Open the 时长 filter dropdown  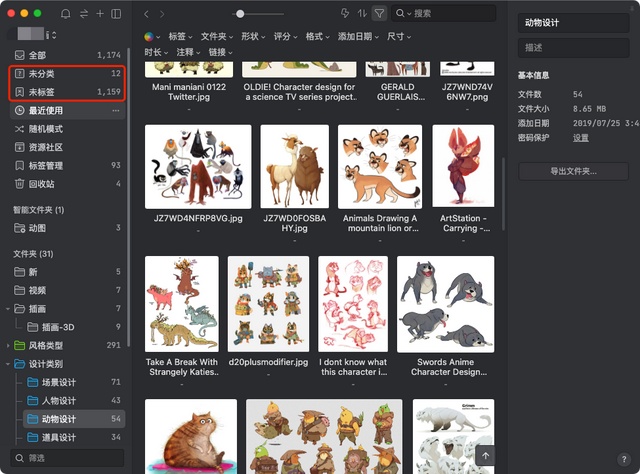(156, 52)
